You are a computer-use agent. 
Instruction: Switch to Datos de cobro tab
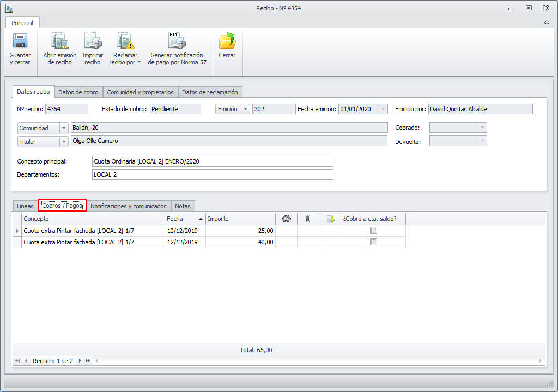point(78,92)
